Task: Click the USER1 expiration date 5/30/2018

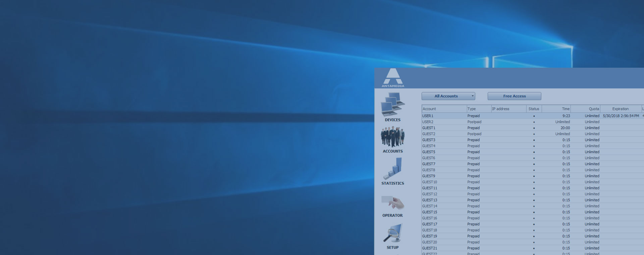Action: [x=621, y=116]
